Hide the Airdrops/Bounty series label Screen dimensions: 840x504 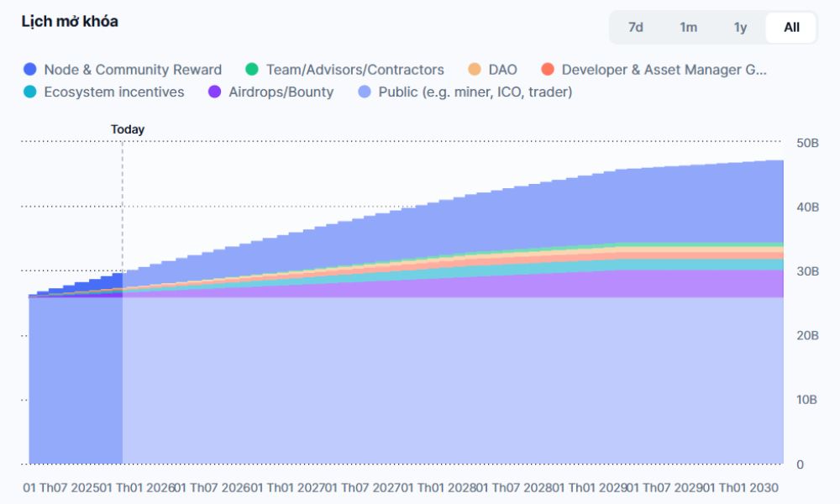(281, 92)
